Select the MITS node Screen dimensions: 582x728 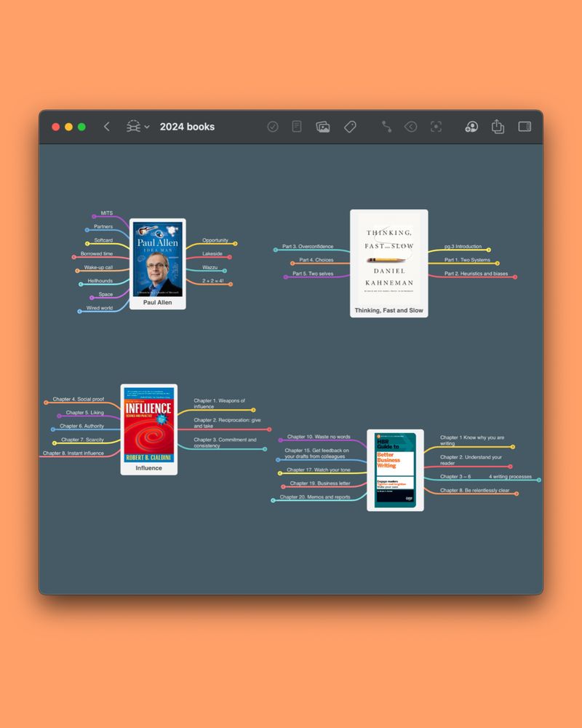pyautogui.click(x=107, y=213)
